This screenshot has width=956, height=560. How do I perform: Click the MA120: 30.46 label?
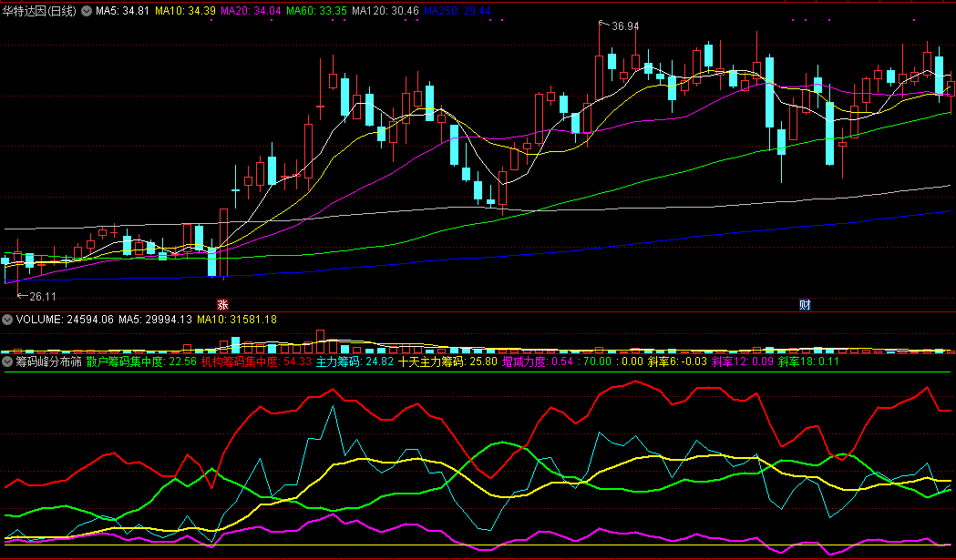pyautogui.click(x=385, y=11)
